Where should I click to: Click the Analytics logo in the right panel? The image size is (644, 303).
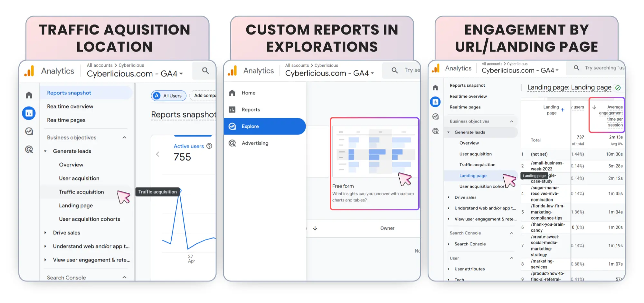point(435,68)
